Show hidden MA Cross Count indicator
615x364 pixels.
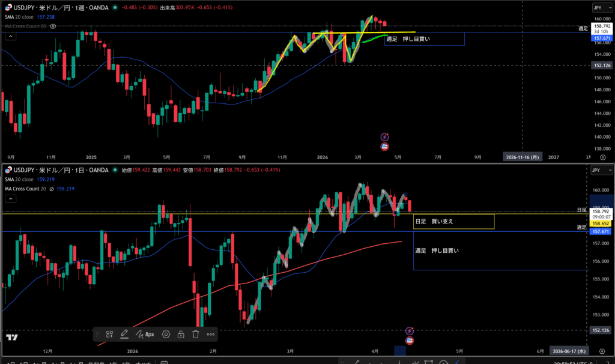(x=53, y=26)
